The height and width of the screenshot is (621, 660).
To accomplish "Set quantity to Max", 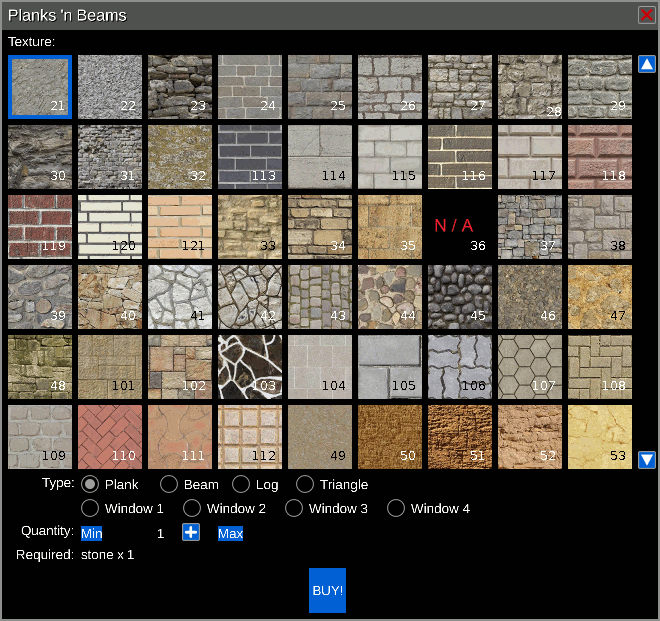I will 231,533.
